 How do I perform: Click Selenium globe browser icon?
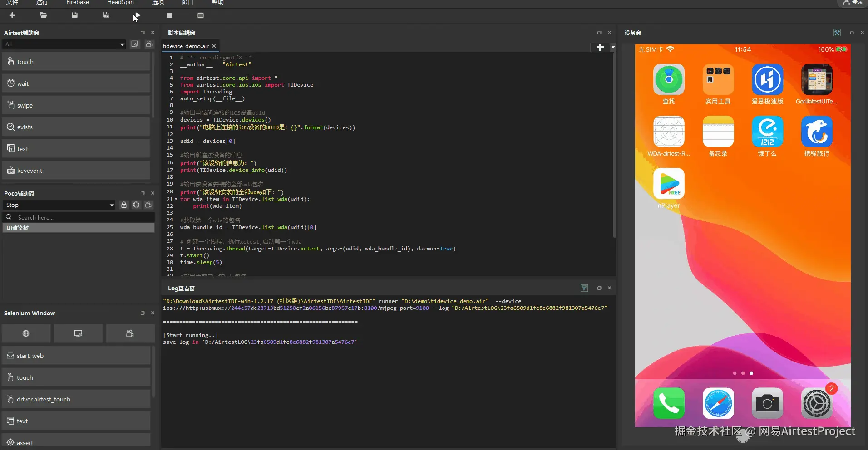(x=26, y=333)
